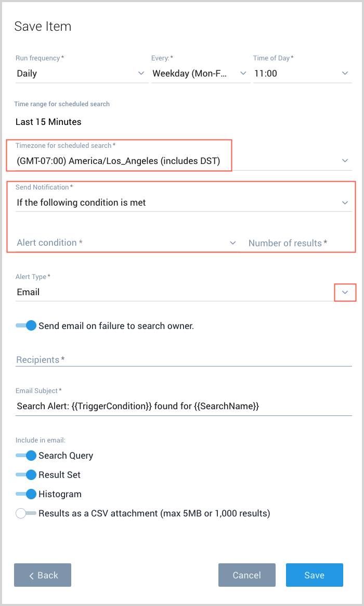The image size is (364, 606).
Task: Click the Save button
Action: coord(314,575)
